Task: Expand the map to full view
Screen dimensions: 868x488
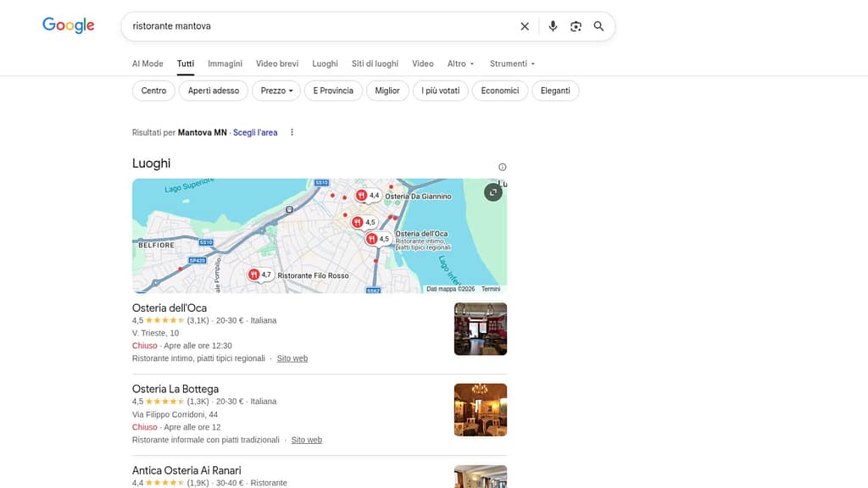Action: (x=493, y=192)
